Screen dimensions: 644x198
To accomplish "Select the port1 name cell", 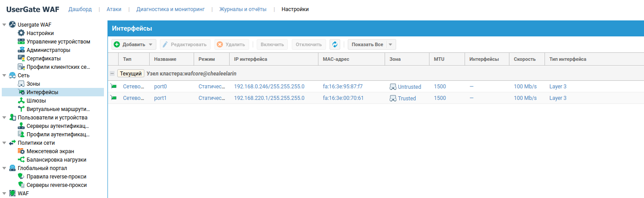I will coord(160,98).
